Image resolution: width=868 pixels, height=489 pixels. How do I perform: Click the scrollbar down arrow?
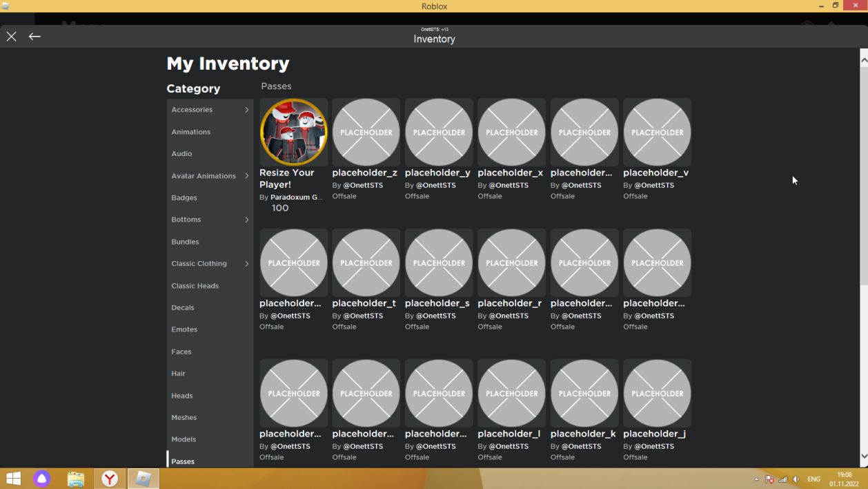pyautogui.click(x=864, y=456)
